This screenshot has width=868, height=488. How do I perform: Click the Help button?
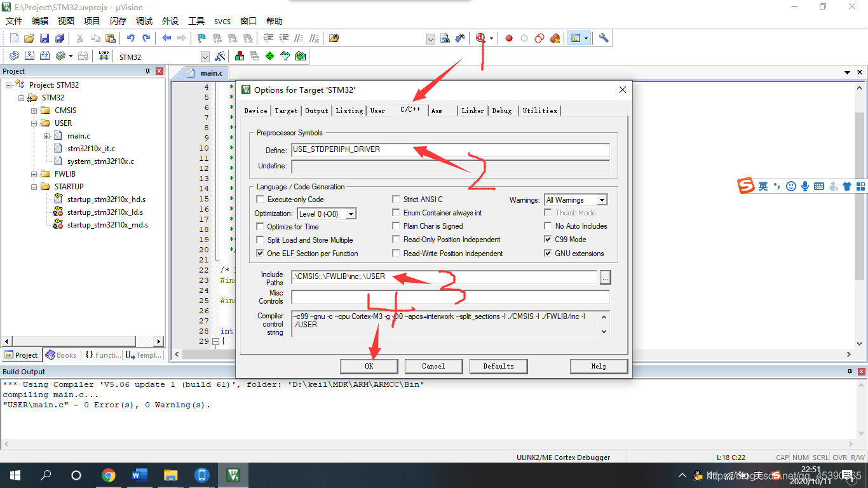click(x=599, y=366)
